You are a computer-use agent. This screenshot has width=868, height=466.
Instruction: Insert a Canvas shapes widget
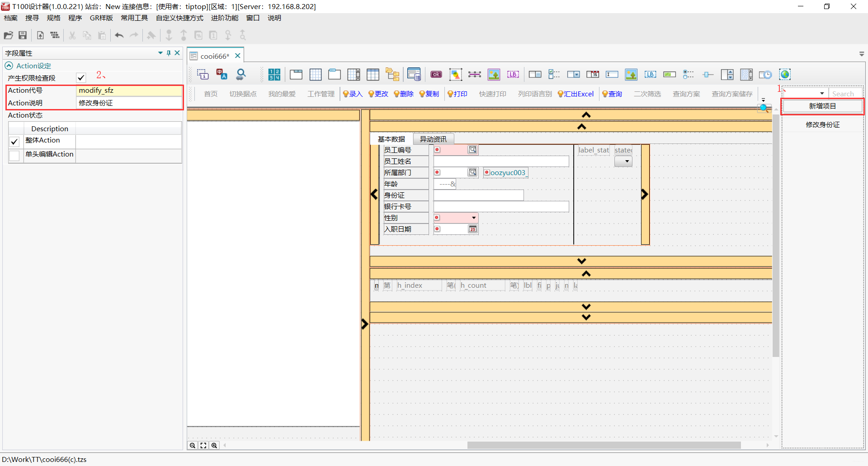pyautogui.click(x=456, y=74)
